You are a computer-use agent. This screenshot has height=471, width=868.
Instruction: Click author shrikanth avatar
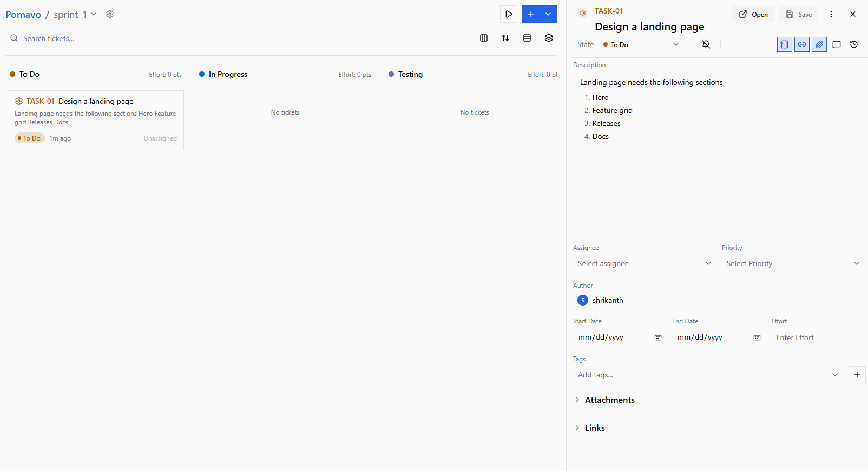point(583,300)
